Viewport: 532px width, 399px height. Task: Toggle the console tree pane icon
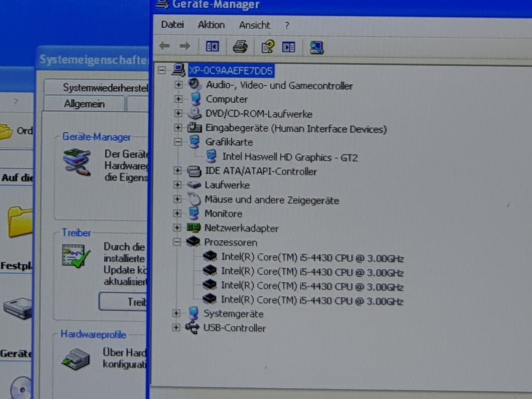coord(212,46)
